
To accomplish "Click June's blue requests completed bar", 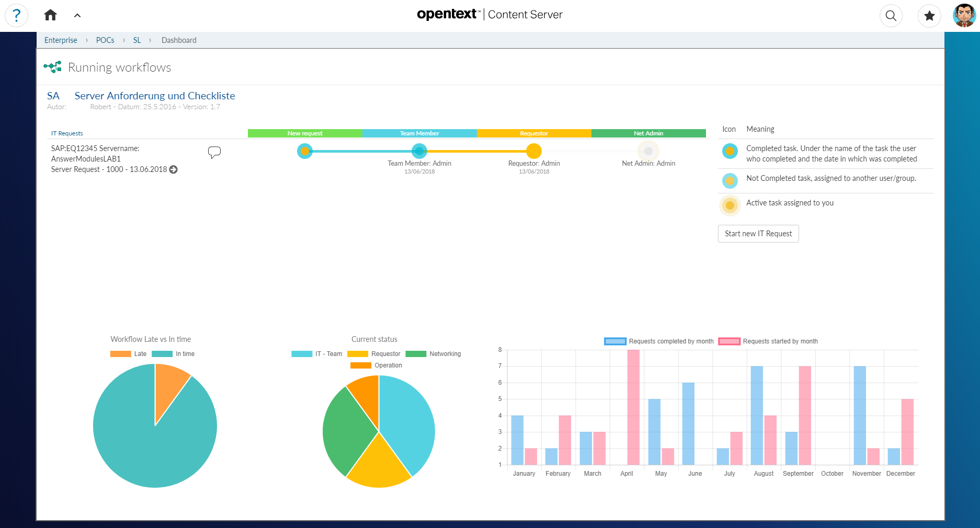I will pyautogui.click(x=688, y=423).
